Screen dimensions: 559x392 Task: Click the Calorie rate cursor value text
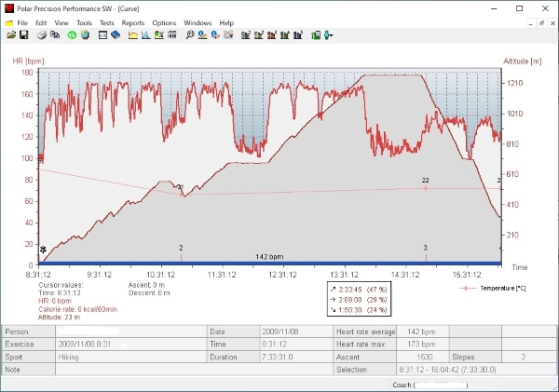(77, 309)
